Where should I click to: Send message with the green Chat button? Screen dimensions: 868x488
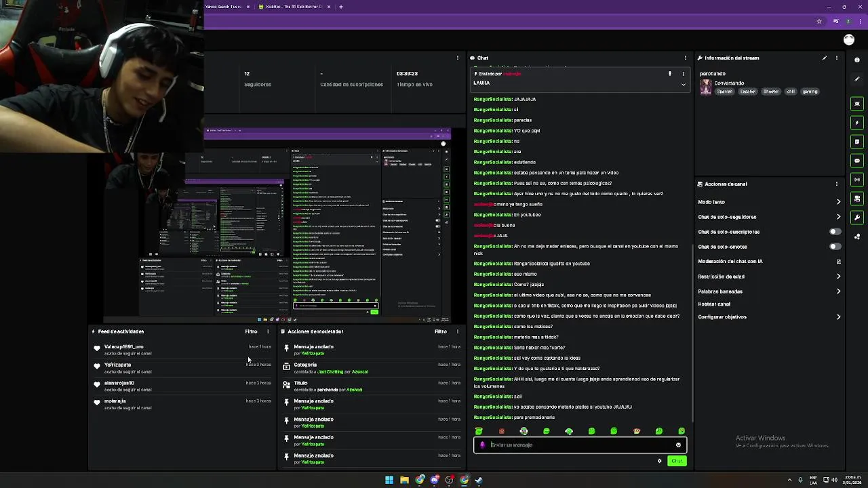click(677, 461)
